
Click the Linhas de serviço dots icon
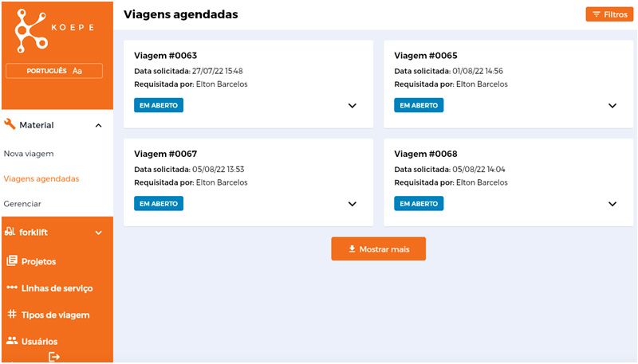coord(12,288)
